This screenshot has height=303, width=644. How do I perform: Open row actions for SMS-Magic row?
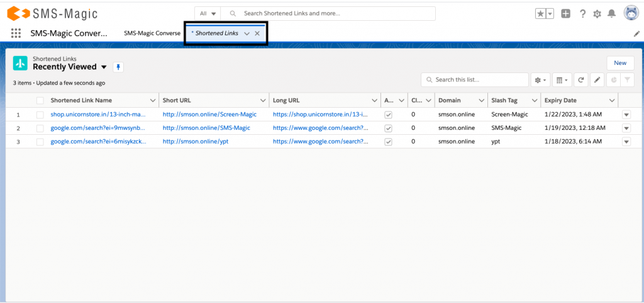[x=626, y=129]
